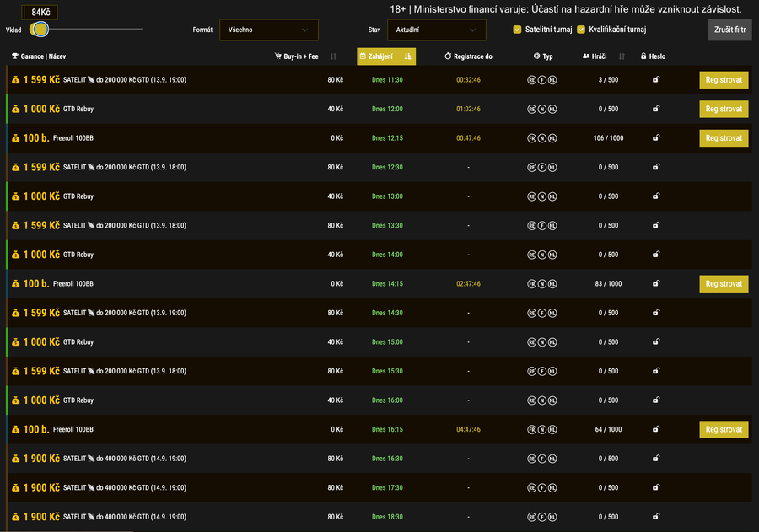Click the unlock icon in Dnes 18:30 row

[656, 517]
